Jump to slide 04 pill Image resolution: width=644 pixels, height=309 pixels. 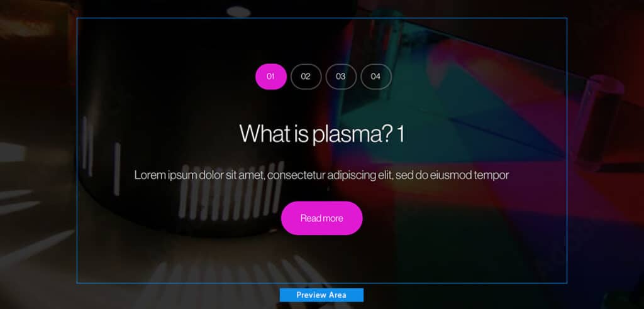(376, 77)
